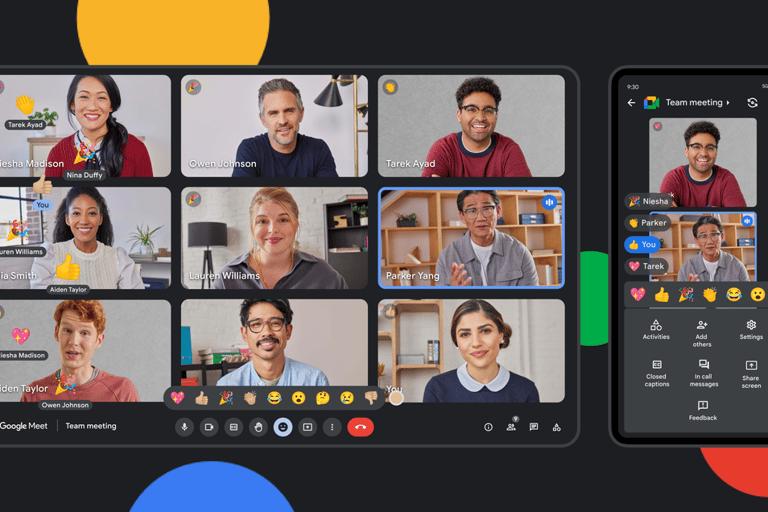
Task: Send thumbs up reaction on desktop
Action: (201, 398)
